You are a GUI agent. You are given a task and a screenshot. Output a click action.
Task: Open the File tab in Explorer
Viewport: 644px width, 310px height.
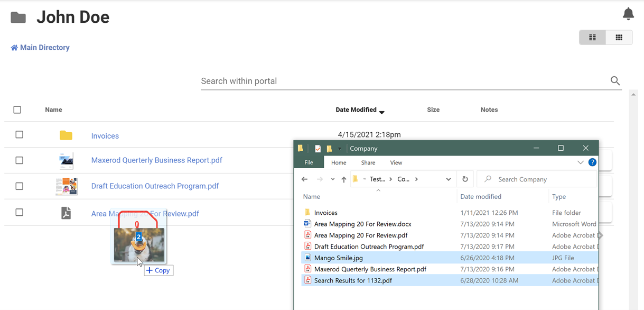coord(309,162)
